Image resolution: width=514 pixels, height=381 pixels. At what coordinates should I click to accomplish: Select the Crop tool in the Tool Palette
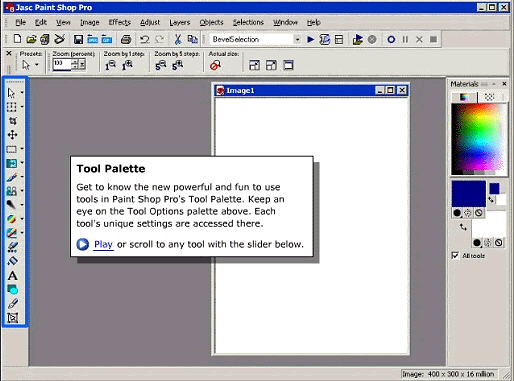tap(12, 121)
